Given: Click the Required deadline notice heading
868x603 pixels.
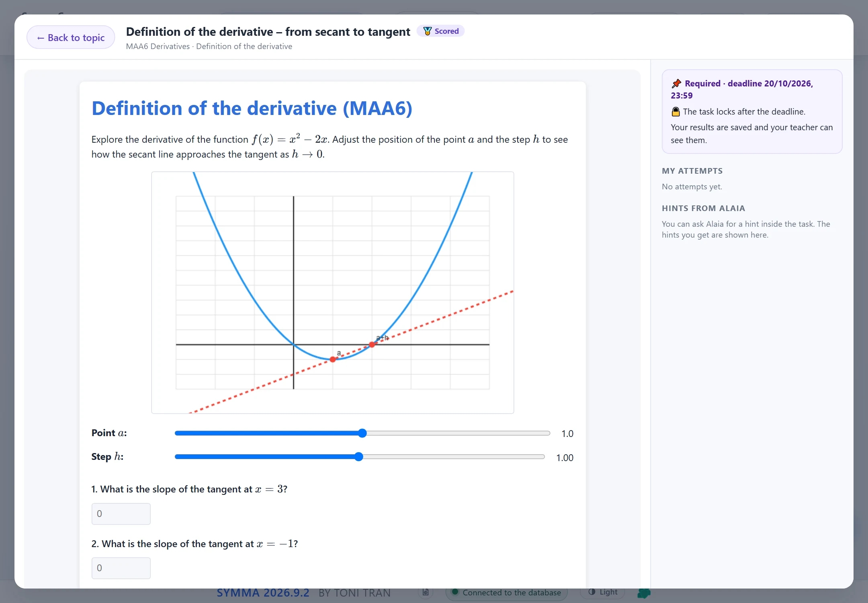Looking at the screenshot, I should [742, 89].
